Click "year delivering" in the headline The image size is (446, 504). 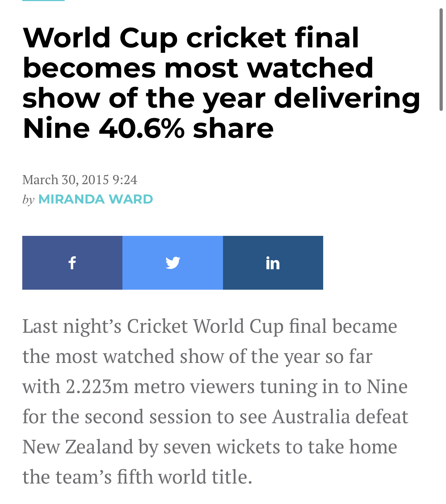pos(311,98)
